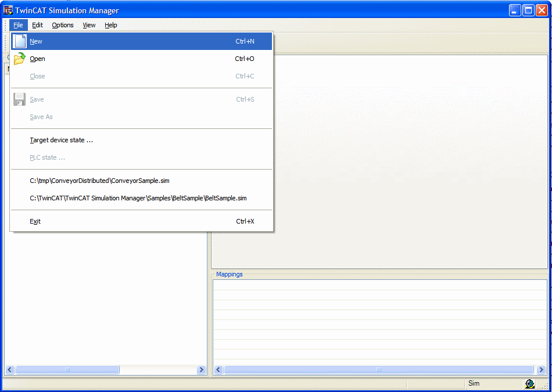Open recent file BeltSample.sim
Viewport: 552px width, 392px height.
click(142, 198)
